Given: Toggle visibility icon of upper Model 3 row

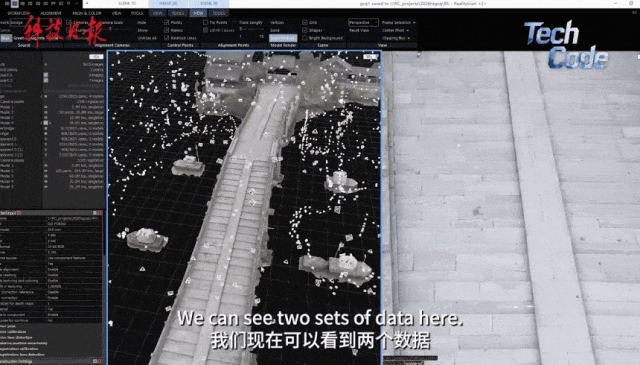Looking at the screenshot, I should 46,118.
